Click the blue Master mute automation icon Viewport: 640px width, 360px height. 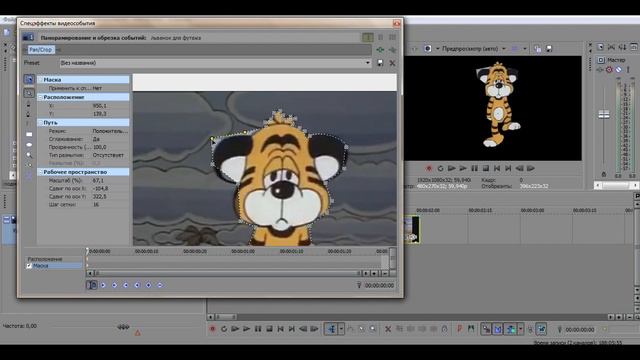click(618, 70)
